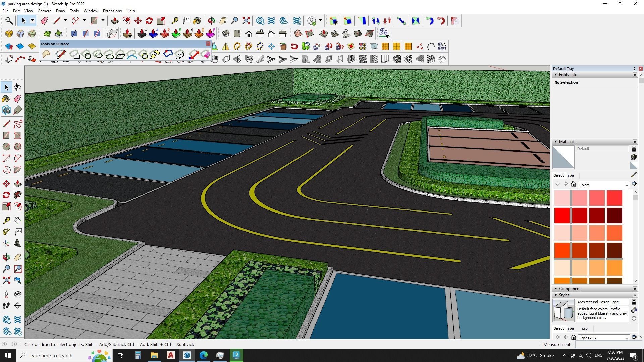The width and height of the screenshot is (644, 362).
Task: Select the Rotate tool in top toolbar
Action: pos(149,21)
